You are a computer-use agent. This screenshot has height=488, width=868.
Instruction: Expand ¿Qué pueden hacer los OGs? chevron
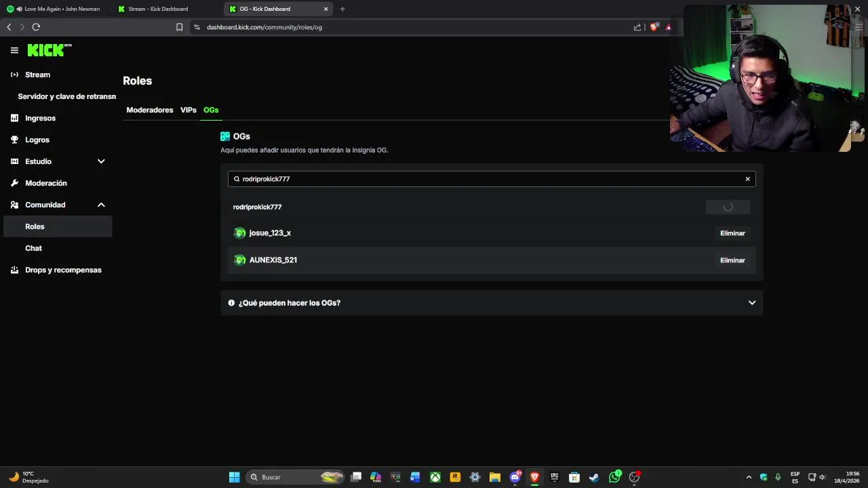coord(752,303)
